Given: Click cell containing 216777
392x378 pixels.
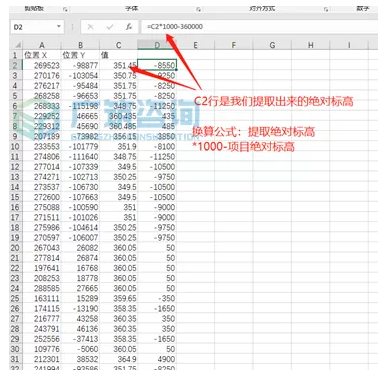Looking at the screenshot, I should point(42,319).
